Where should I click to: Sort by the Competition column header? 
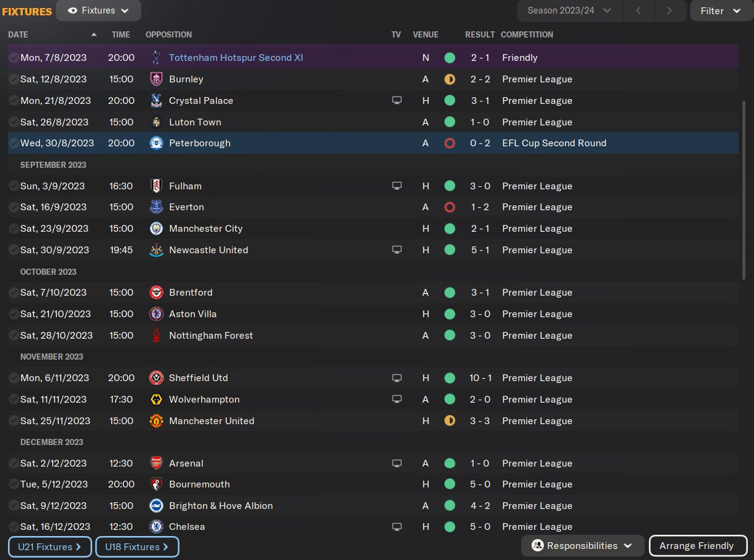pos(527,34)
